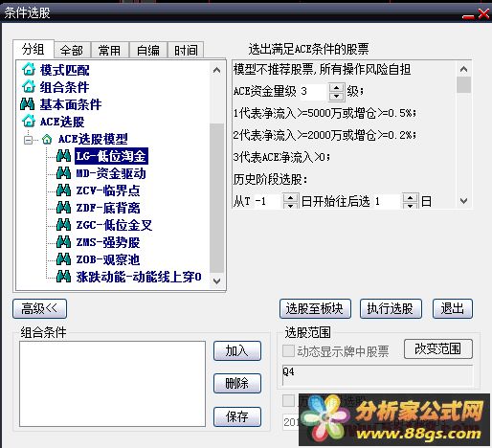This screenshot has width=492, height=448.
Task: Increase the ACE资金量级 spinner value
Action: tap(337, 87)
